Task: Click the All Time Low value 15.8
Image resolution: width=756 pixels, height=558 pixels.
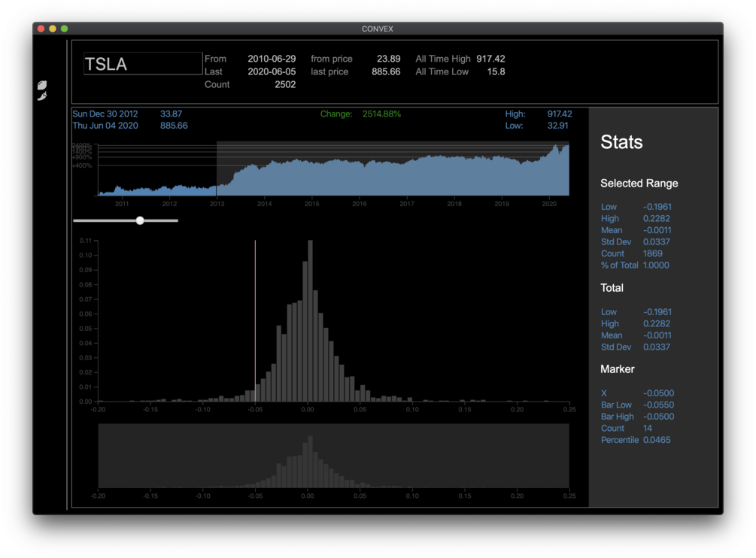Action: tap(496, 71)
